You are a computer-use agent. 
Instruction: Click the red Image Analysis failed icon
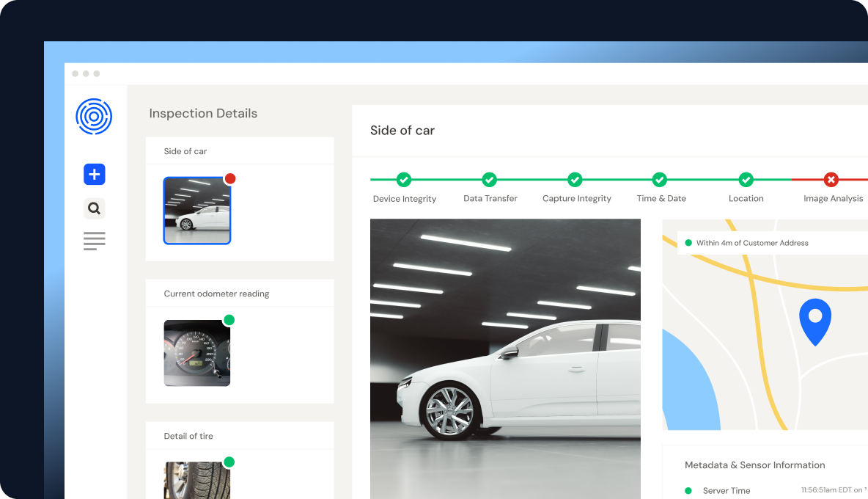pyautogui.click(x=831, y=180)
